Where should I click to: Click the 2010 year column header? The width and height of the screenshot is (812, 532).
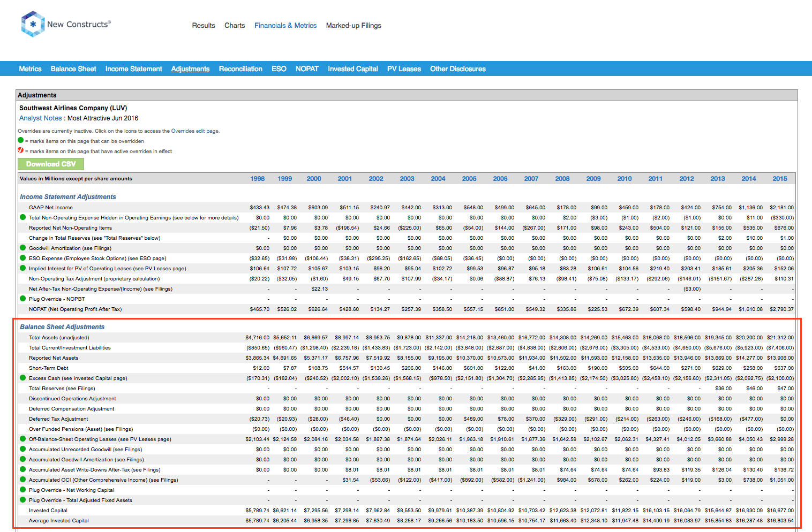pos(625,179)
